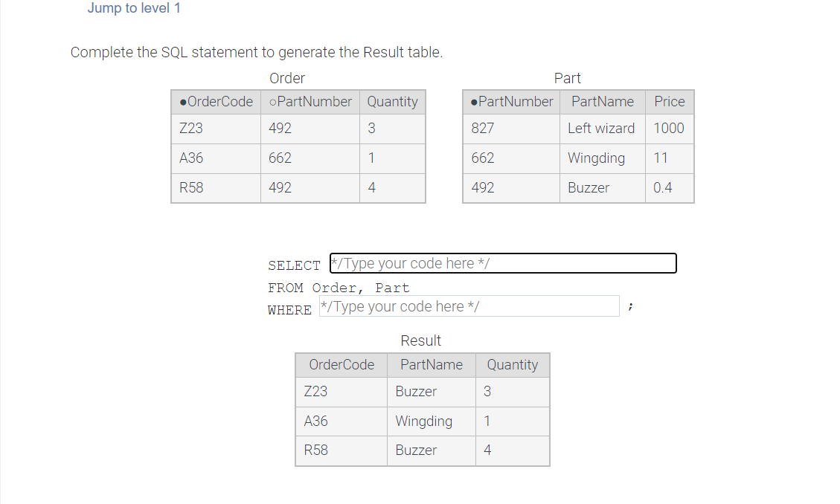Click the PartName header in Part table
The height and width of the screenshot is (504, 840).
[602, 102]
